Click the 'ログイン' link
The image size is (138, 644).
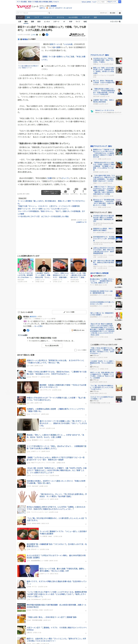pos(42,8)
